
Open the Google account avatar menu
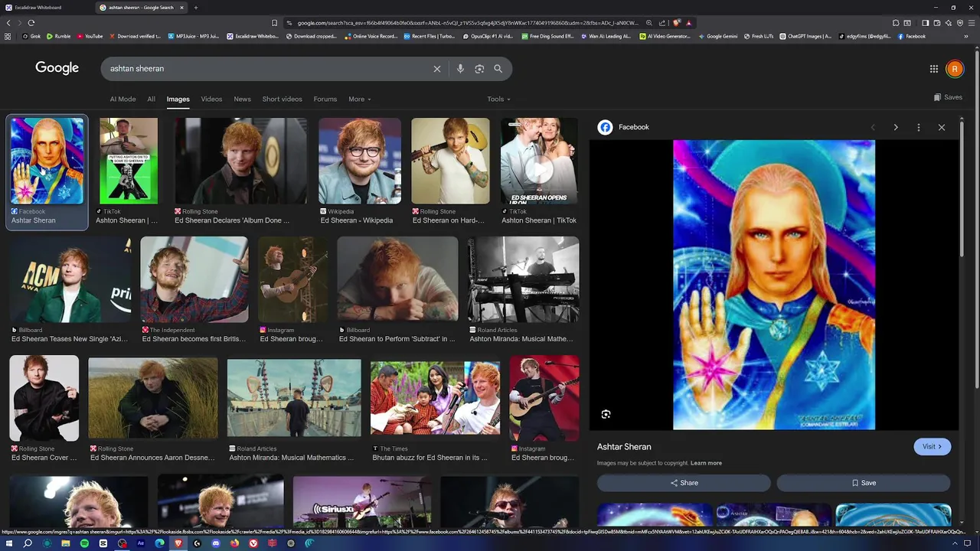pos(955,69)
